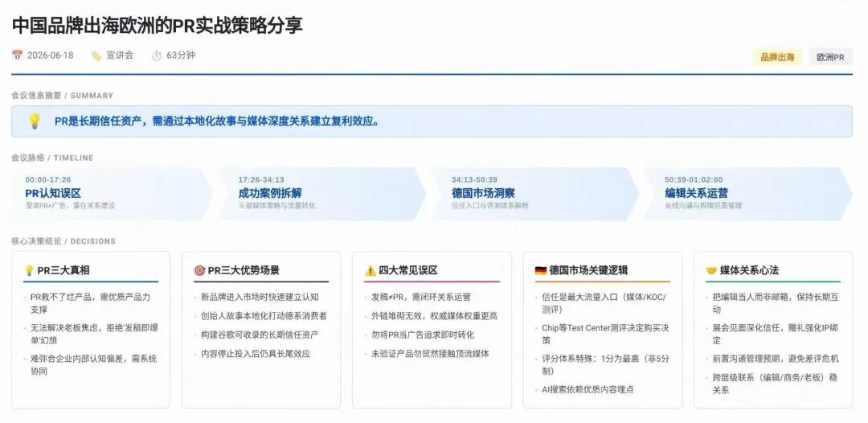The width and height of the screenshot is (868, 423).
Task: Click bullet 难弥合企业内部认知偏差
Action: (93, 365)
